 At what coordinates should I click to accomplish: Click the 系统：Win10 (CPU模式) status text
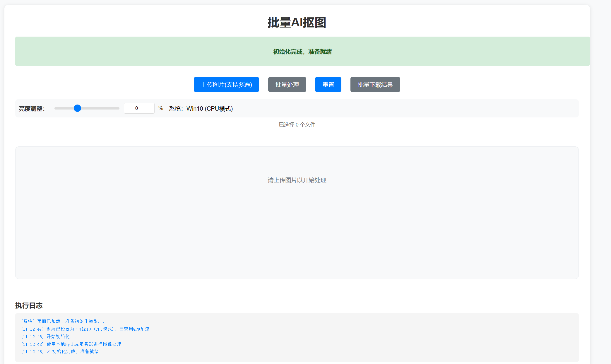201,109
